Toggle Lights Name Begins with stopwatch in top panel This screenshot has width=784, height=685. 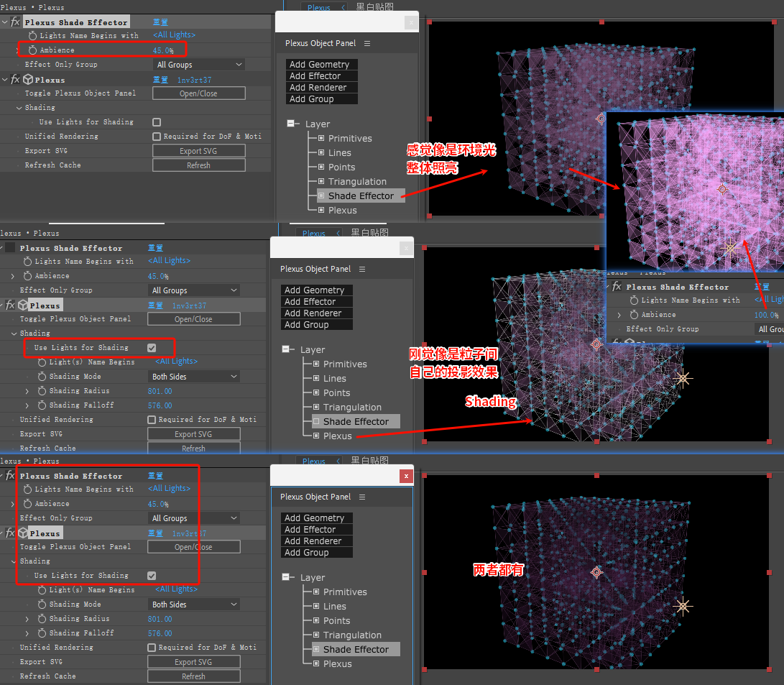tap(32, 35)
